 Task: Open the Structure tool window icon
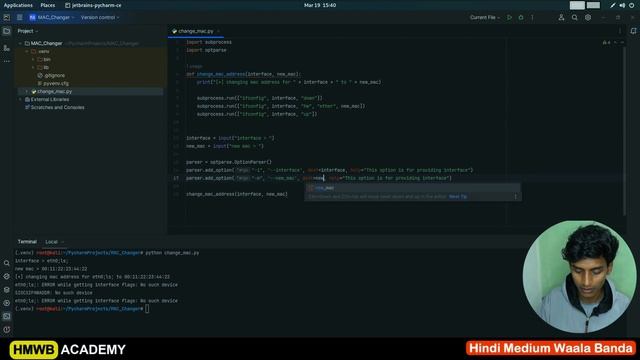click(7, 48)
